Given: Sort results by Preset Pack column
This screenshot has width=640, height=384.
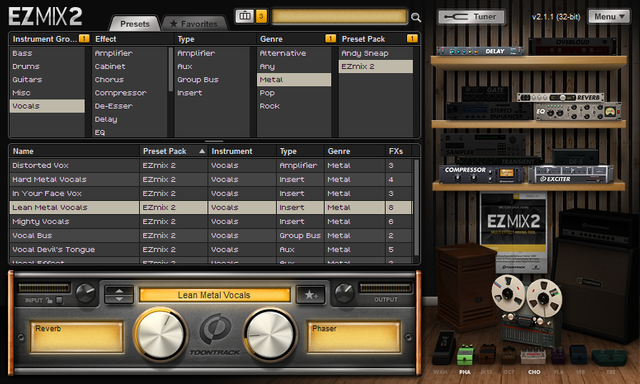Looking at the screenshot, I should pyautogui.click(x=173, y=151).
